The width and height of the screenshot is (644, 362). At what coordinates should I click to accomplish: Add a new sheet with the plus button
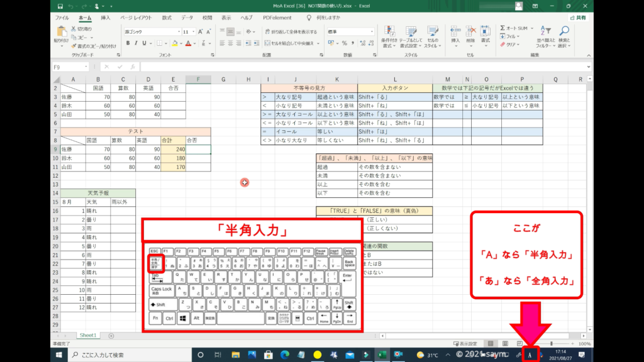pos(111,336)
